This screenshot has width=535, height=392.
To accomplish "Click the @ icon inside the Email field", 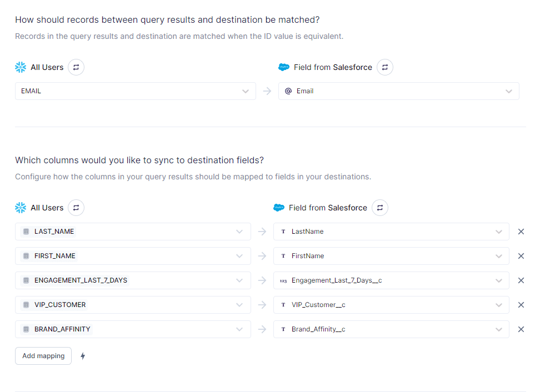I will tap(288, 91).
